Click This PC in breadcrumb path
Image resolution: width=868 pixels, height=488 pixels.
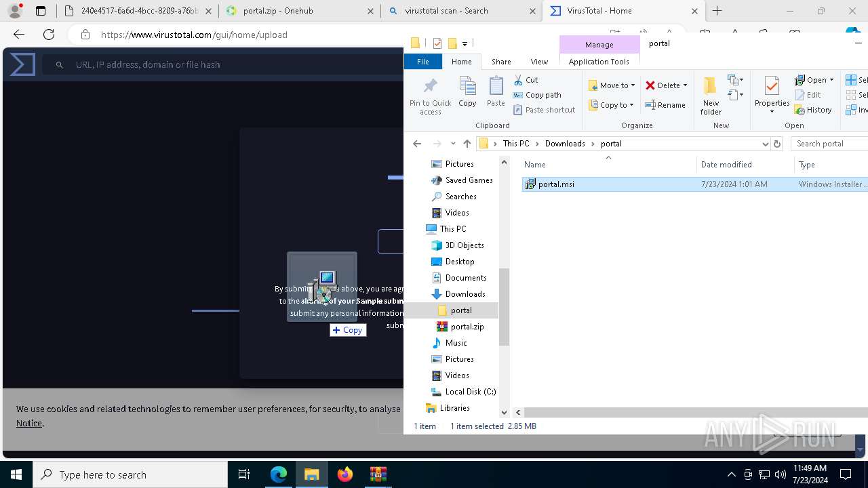[515, 144]
